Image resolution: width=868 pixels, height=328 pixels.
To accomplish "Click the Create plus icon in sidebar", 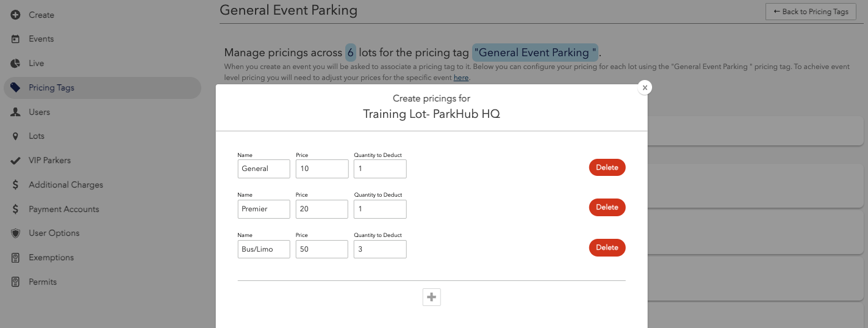I will 16,15.
